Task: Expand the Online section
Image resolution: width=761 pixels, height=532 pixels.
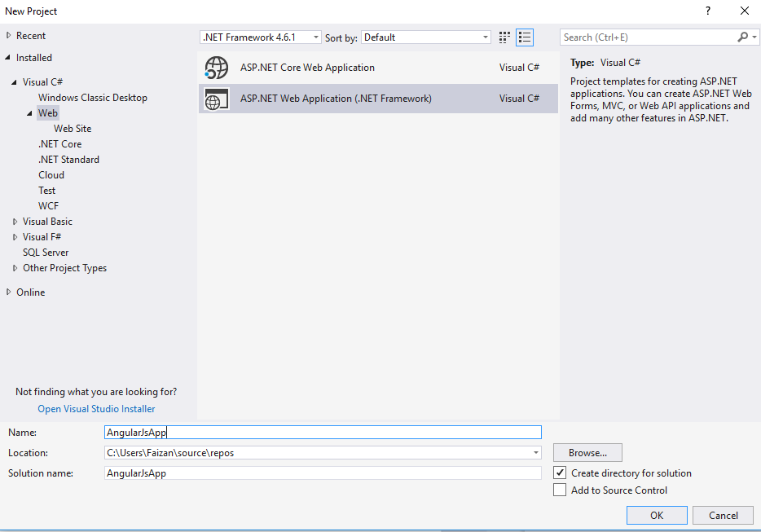Action: pos(7,292)
